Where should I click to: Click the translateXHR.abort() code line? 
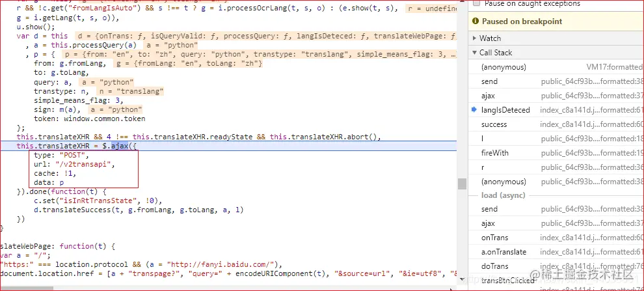pos(199,137)
